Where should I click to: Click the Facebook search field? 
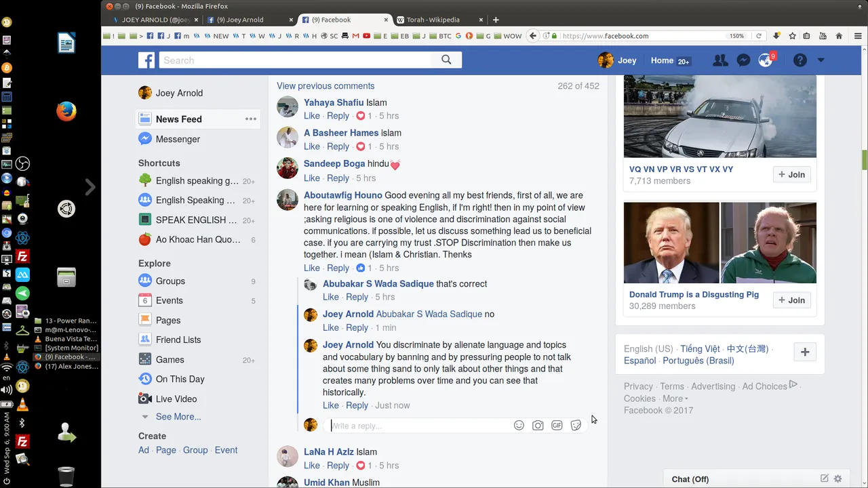click(296, 60)
